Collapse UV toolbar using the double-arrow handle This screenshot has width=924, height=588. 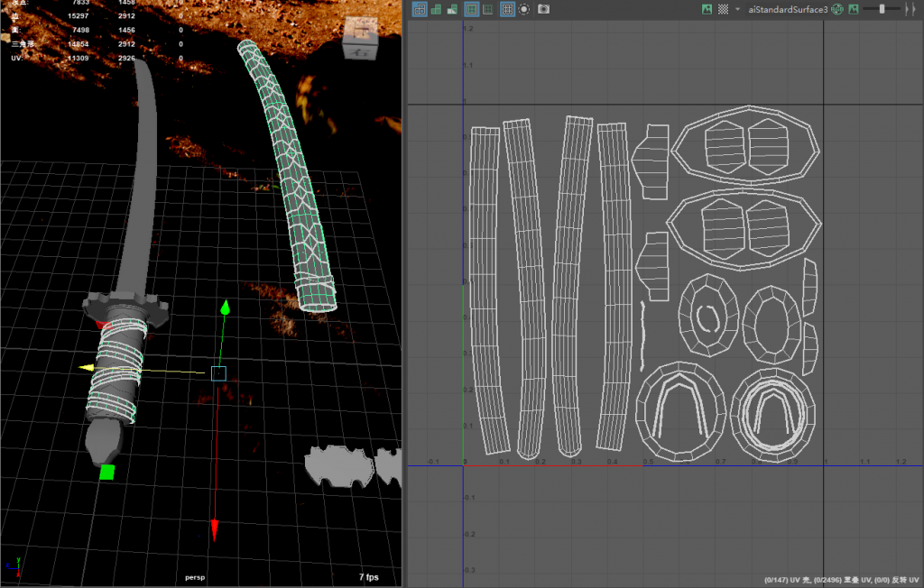(x=910, y=9)
